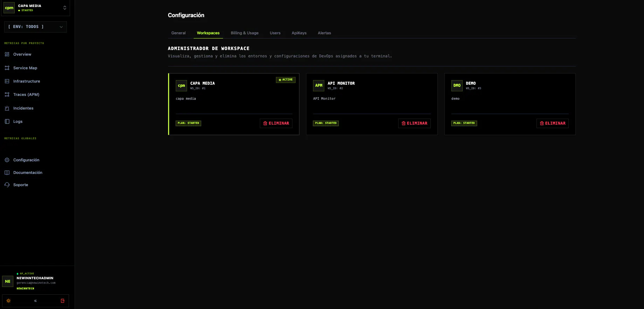Click the Incidentes alarm icon
The height and width of the screenshot is (309, 644).
(x=7, y=108)
